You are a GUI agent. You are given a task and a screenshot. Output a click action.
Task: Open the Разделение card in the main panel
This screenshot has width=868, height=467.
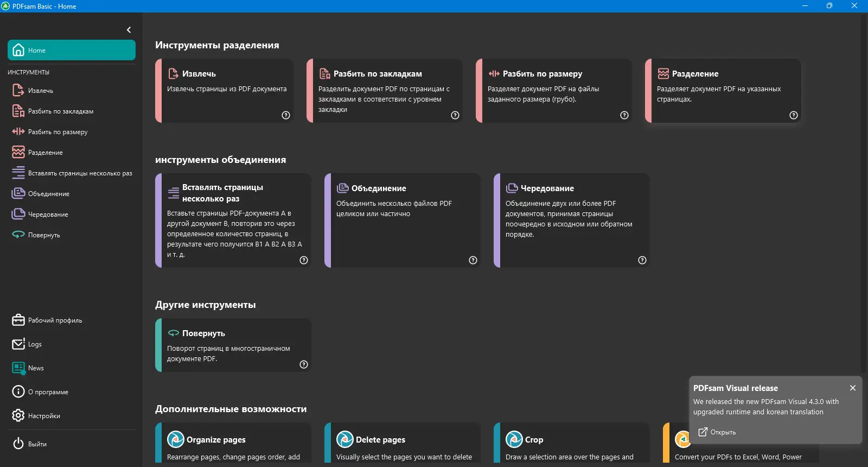[723, 91]
